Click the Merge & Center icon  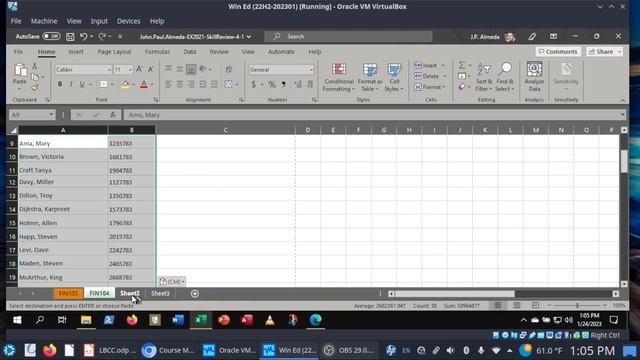pos(228,84)
